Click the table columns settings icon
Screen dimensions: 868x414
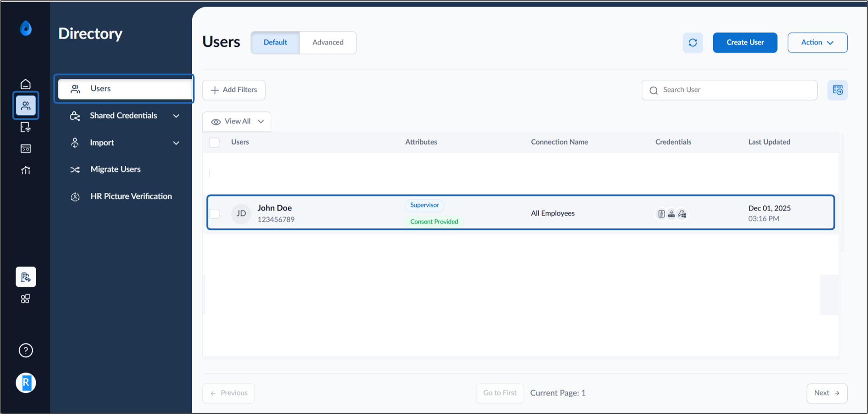pyautogui.click(x=838, y=90)
